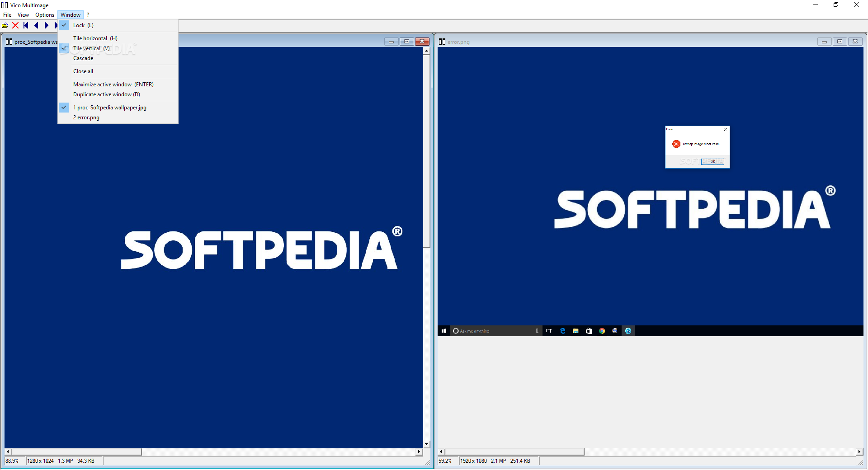Close the Vico MultImage application
868x470 pixels.
point(857,5)
